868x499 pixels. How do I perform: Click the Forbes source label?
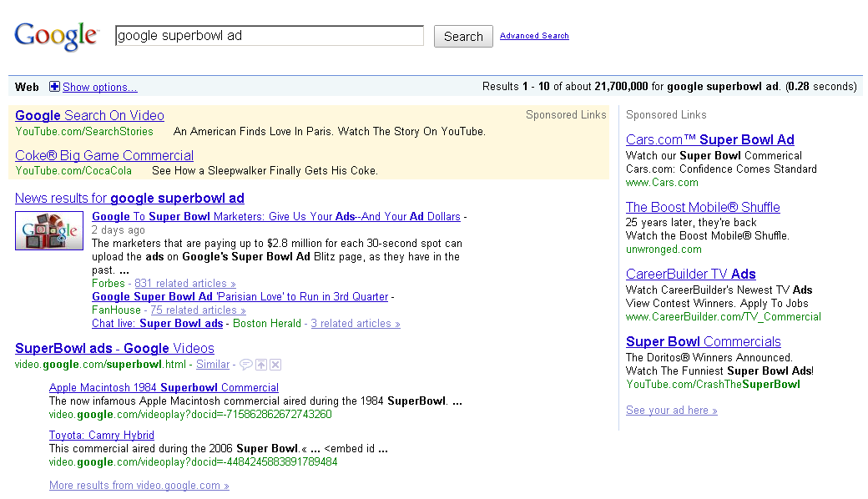108,283
